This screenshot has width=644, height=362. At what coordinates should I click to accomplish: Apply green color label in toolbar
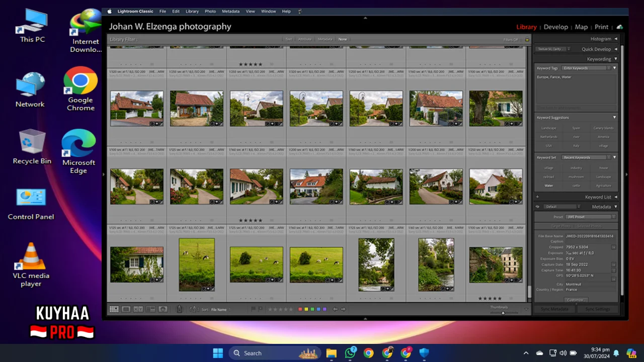(x=312, y=309)
